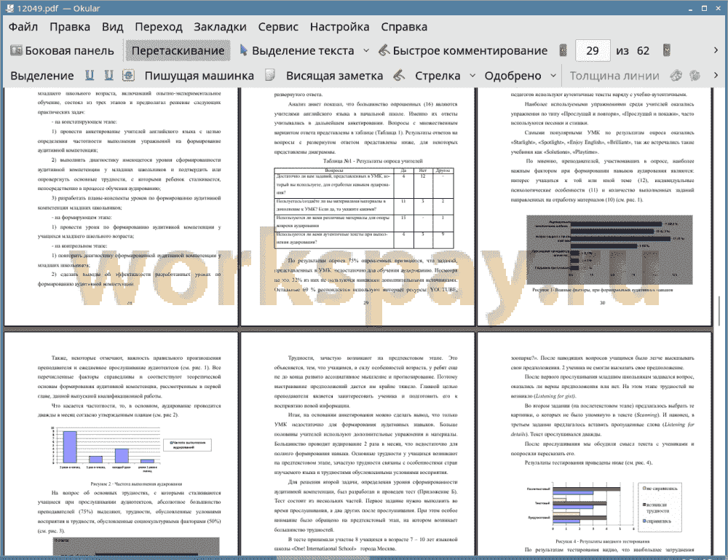728x560 pixels.
Task: Select the freehand line pen icon
Action: (x=399, y=75)
